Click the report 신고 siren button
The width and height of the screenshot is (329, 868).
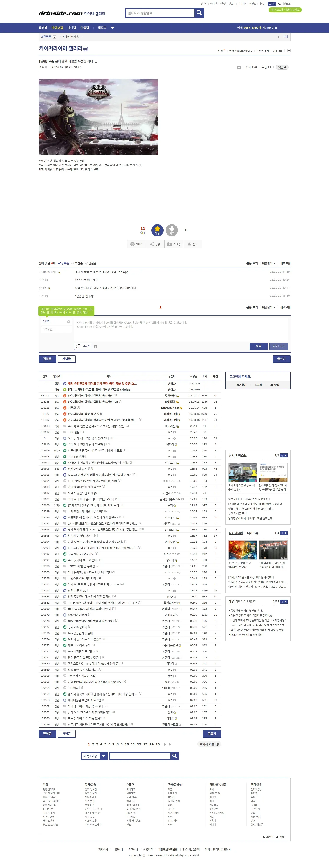[192, 244]
